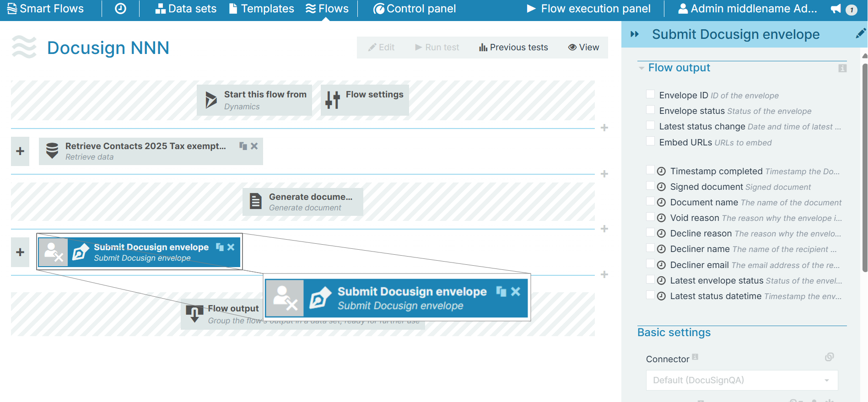Check the Decline reason checkbox

click(x=650, y=232)
